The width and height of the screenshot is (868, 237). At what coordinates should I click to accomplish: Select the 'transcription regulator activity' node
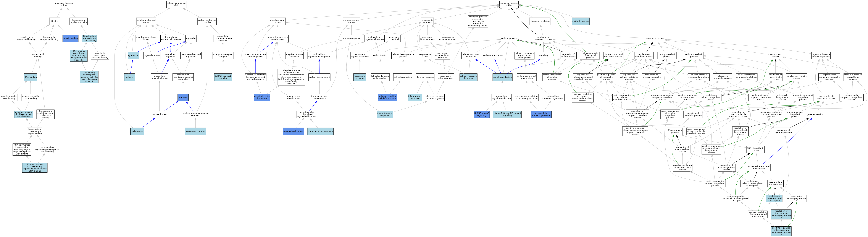click(79, 21)
